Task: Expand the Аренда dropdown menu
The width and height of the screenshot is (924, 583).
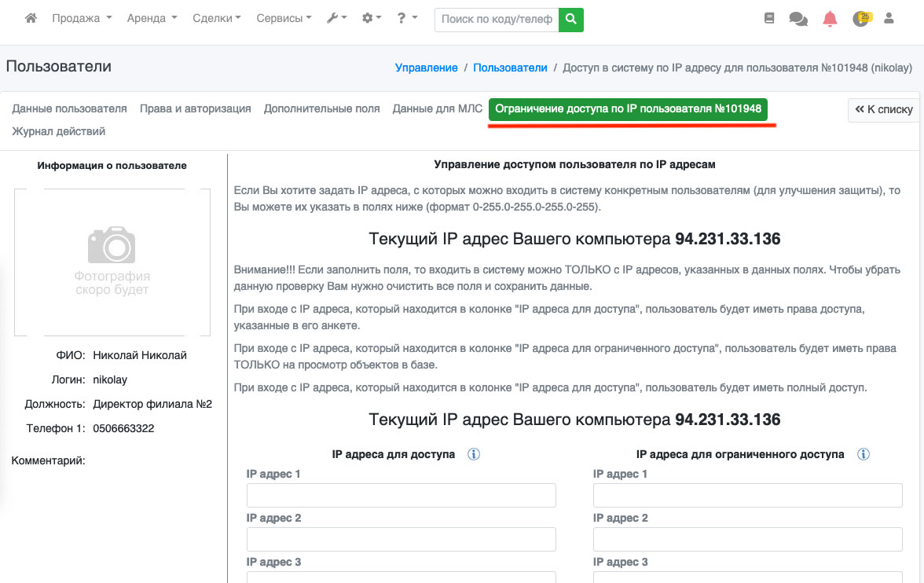Action: [x=152, y=18]
